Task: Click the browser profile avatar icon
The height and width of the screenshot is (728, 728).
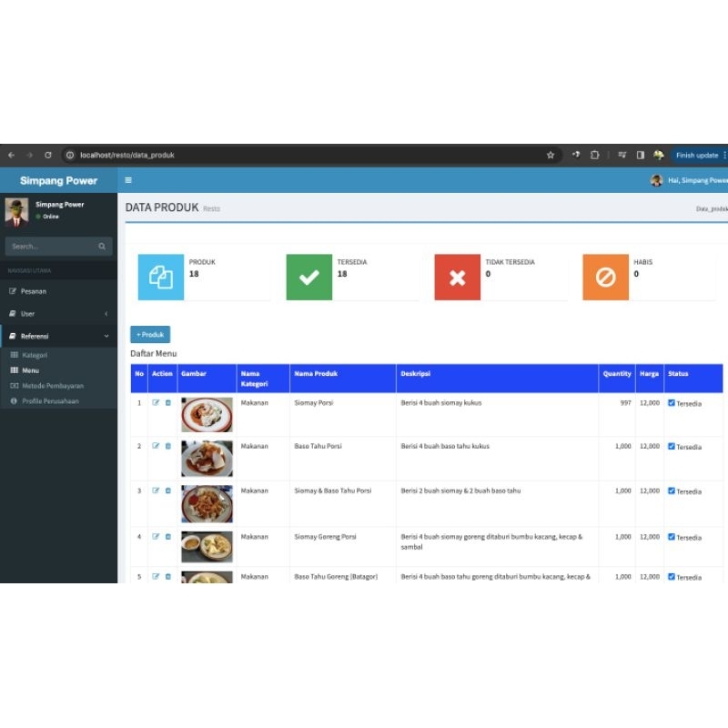Action: (658, 155)
